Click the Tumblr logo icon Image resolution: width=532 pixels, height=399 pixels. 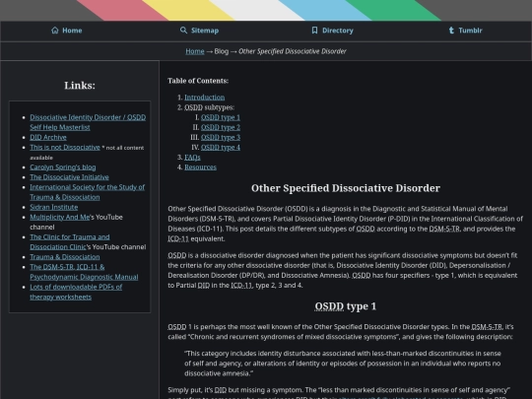[451, 31]
